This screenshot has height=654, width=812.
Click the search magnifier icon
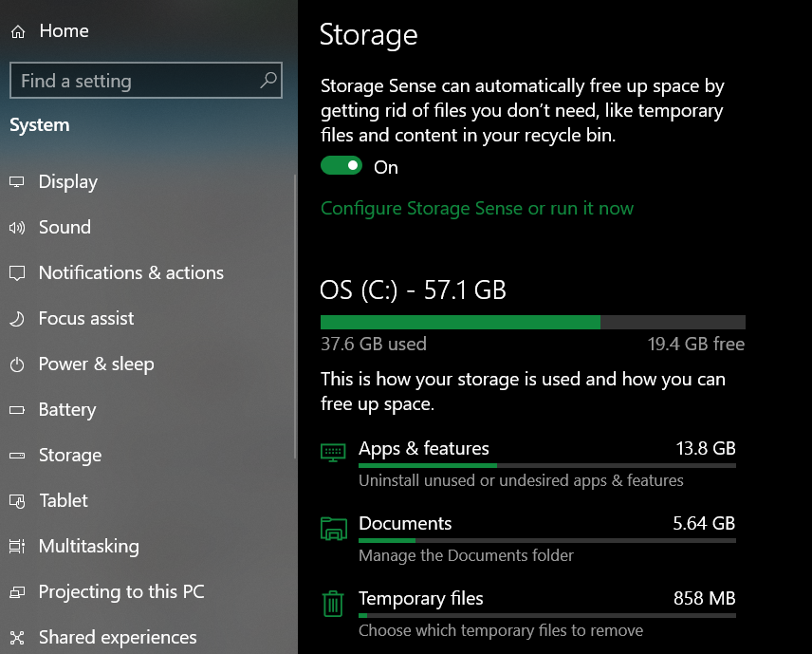[x=268, y=81]
